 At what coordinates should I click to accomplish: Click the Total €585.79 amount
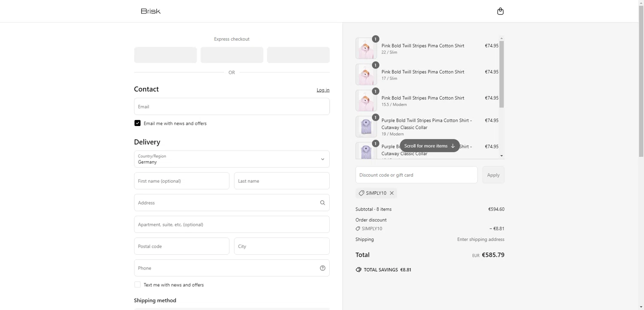pos(493,255)
